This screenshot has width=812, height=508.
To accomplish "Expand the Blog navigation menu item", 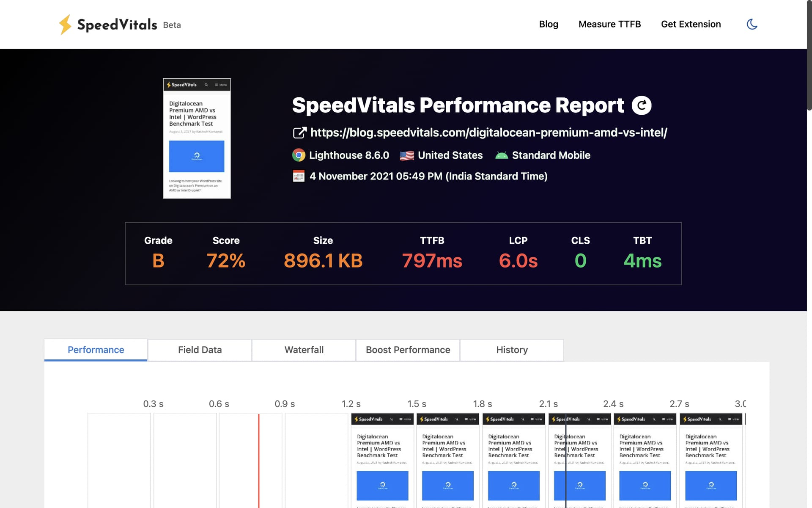I will [x=549, y=23].
